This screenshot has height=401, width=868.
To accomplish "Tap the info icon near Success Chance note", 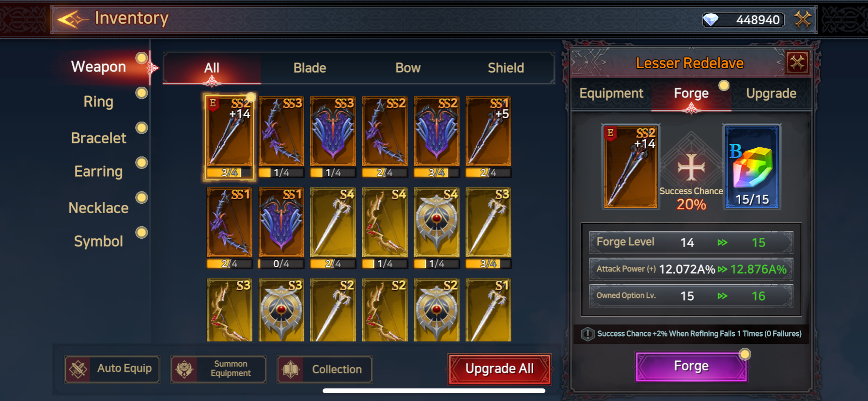I will point(587,334).
